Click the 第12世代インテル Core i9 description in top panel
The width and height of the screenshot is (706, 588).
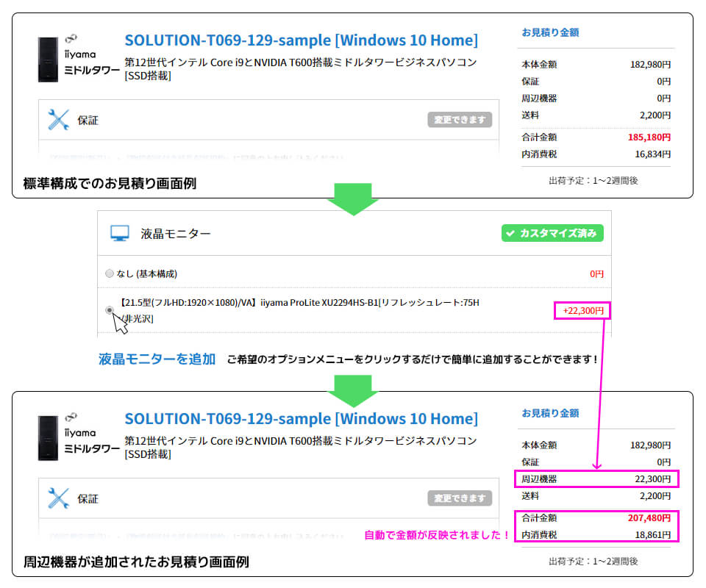[300, 69]
